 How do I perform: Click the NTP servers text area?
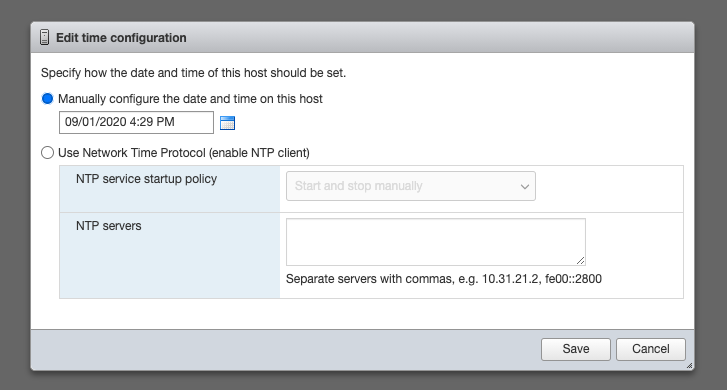tap(436, 242)
